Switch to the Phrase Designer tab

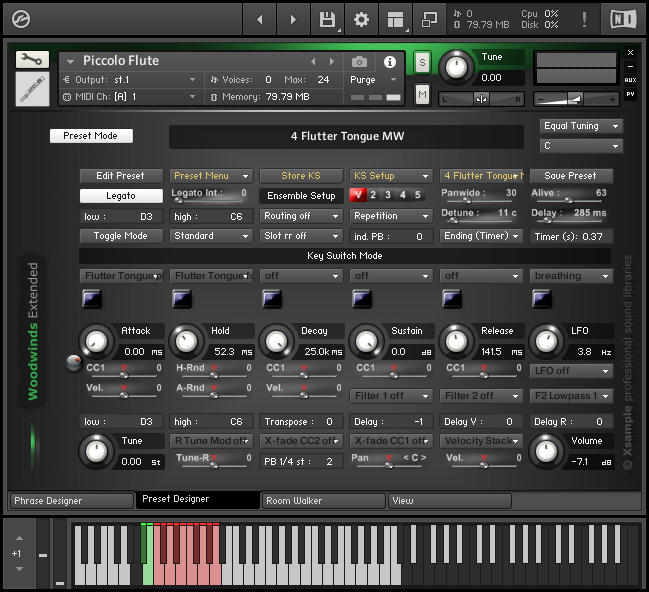(x=72, y=501)
